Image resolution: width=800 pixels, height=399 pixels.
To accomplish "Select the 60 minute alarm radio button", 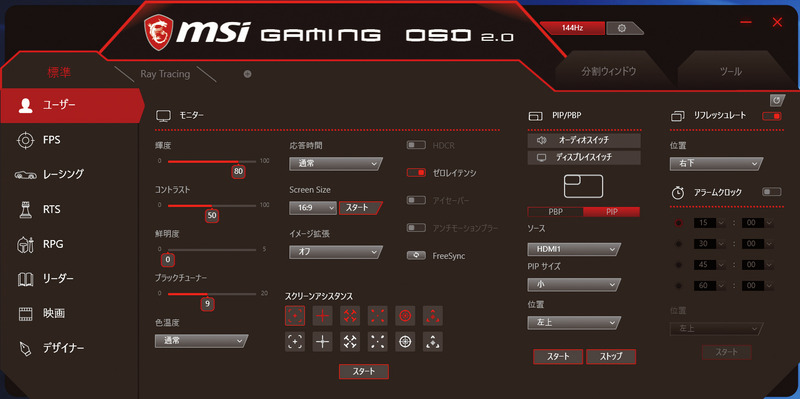I will (x=679, y=286).
